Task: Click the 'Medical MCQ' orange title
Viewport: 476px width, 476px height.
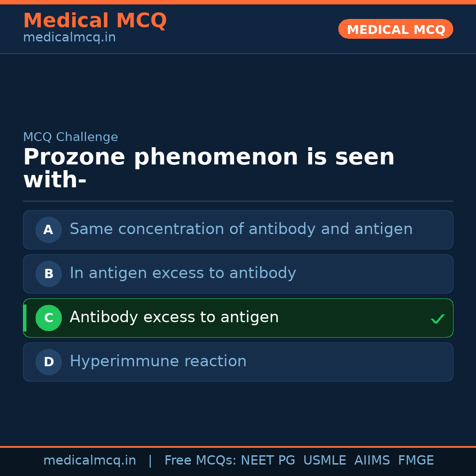Action: click(x=95, y=21)
